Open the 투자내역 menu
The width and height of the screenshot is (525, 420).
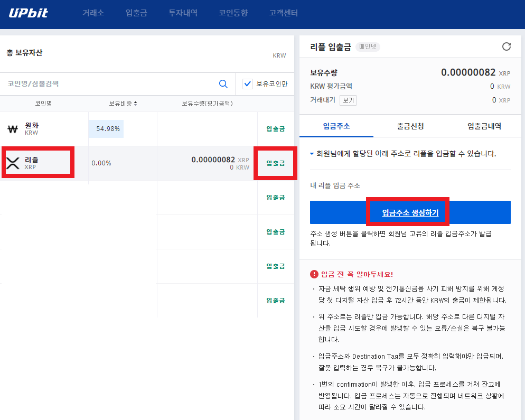click(x=183, y=13)
